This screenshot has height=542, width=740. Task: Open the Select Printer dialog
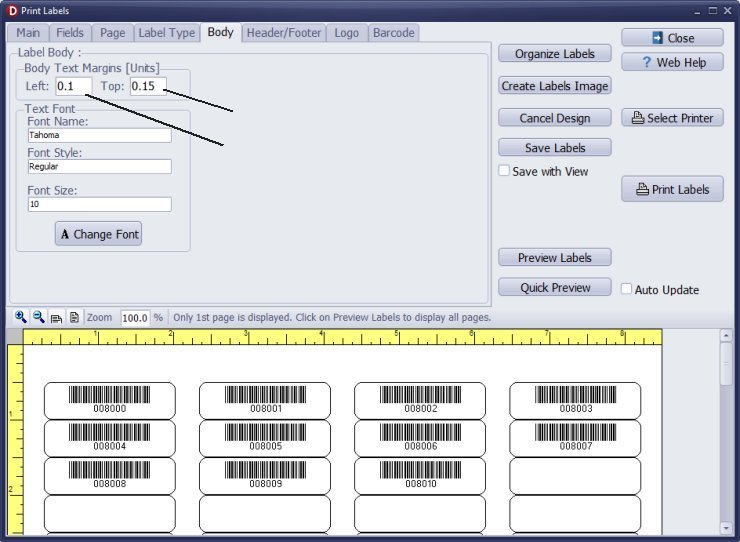[672, 118]
